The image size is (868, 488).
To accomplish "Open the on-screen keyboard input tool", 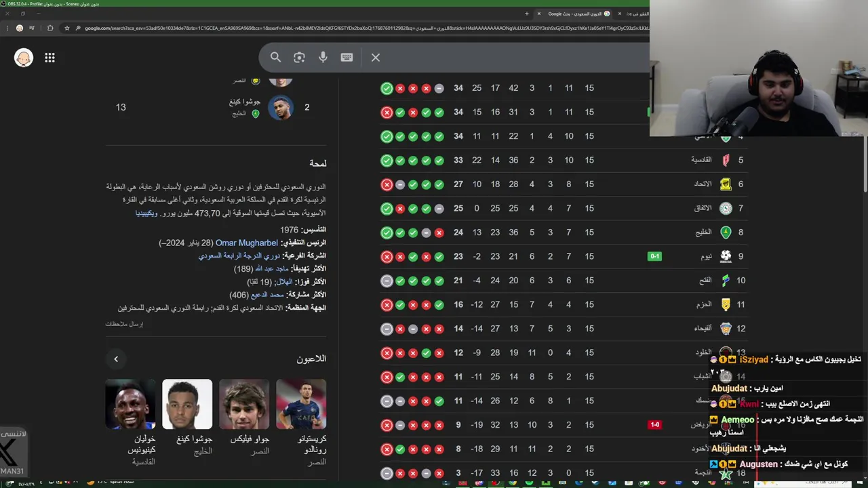I will (347, 58).
